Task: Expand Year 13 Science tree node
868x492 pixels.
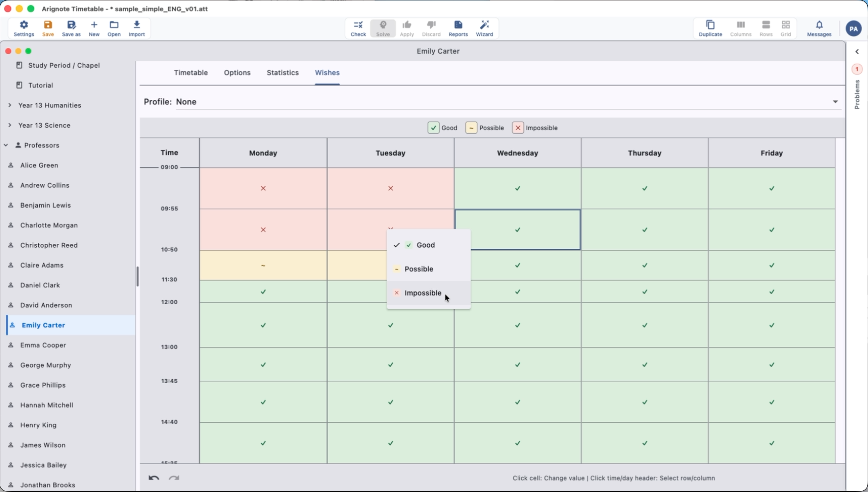Action: (10, 125)
